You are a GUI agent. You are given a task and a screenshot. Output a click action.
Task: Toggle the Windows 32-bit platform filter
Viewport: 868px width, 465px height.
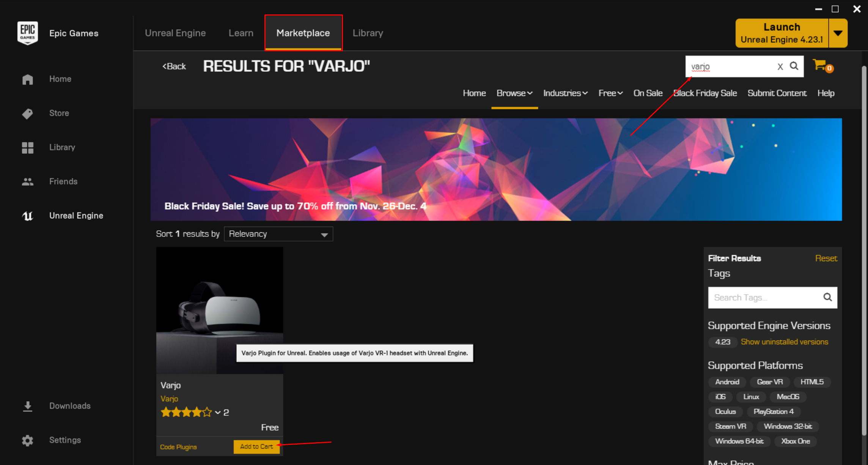coord(788,426)
